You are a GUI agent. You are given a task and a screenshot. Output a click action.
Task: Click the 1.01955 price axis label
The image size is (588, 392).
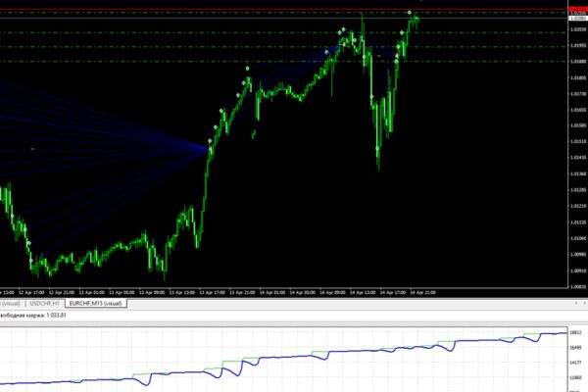pos(578,45)
